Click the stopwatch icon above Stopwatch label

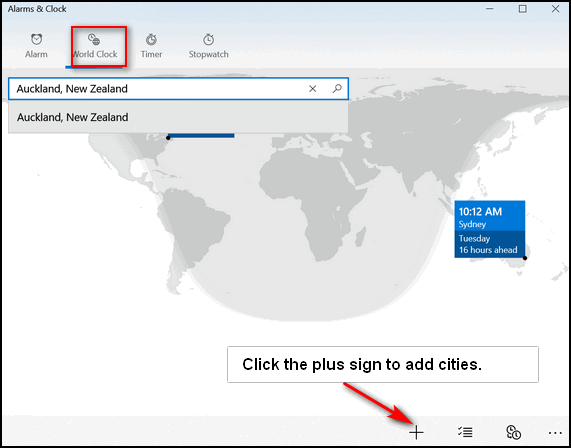(208, 39)
